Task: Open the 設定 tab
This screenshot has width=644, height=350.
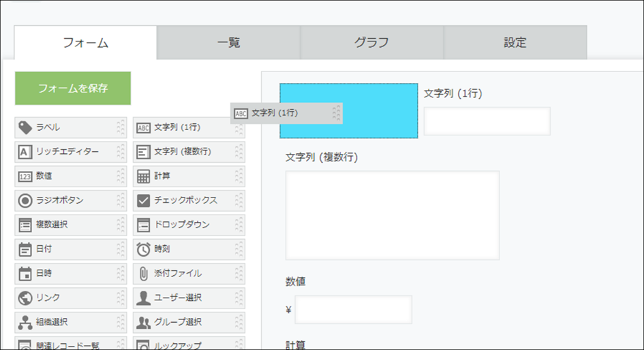Action: tap(515, 43)
